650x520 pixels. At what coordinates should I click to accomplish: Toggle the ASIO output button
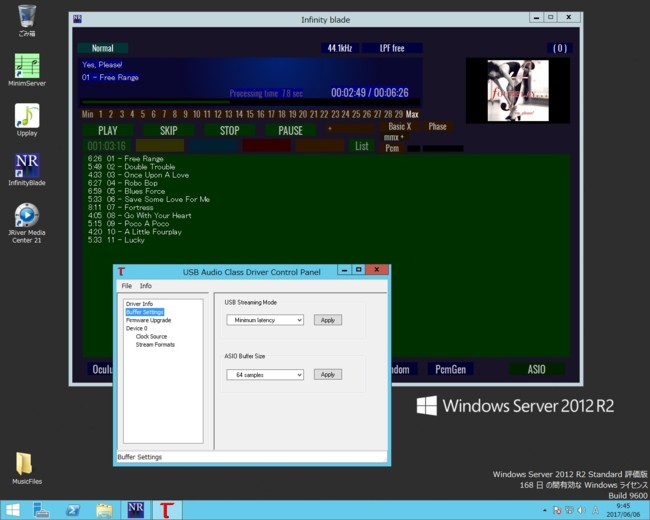(536, 369)
